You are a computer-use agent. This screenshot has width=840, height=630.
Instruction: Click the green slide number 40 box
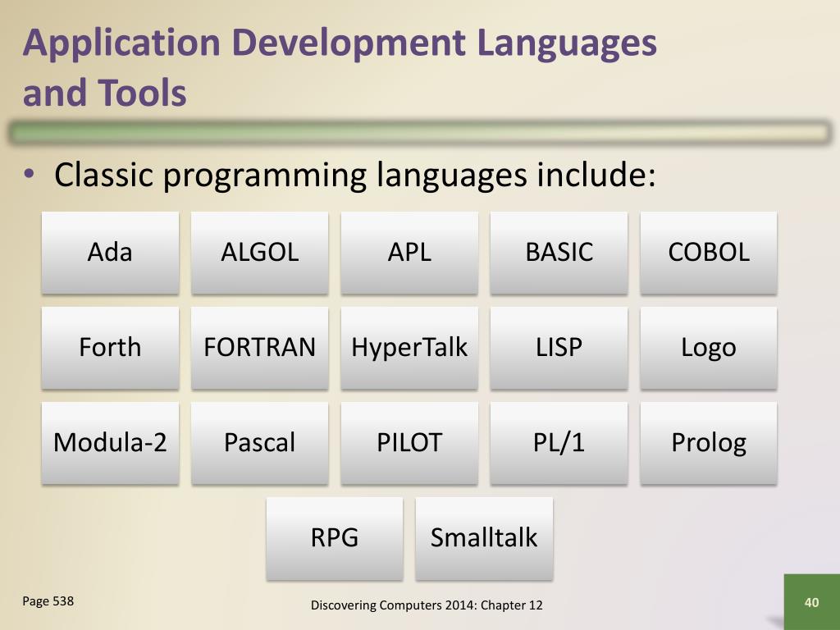point(811,602)
